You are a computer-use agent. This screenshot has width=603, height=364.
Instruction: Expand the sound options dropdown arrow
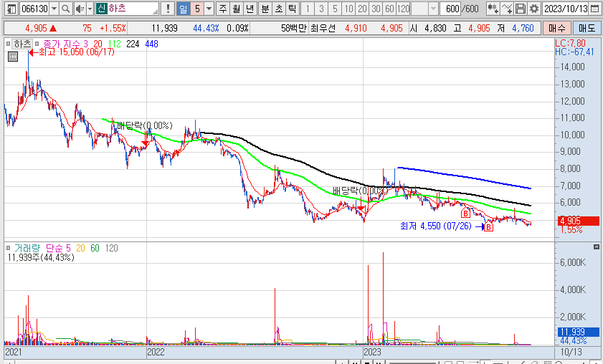(90, 9)
